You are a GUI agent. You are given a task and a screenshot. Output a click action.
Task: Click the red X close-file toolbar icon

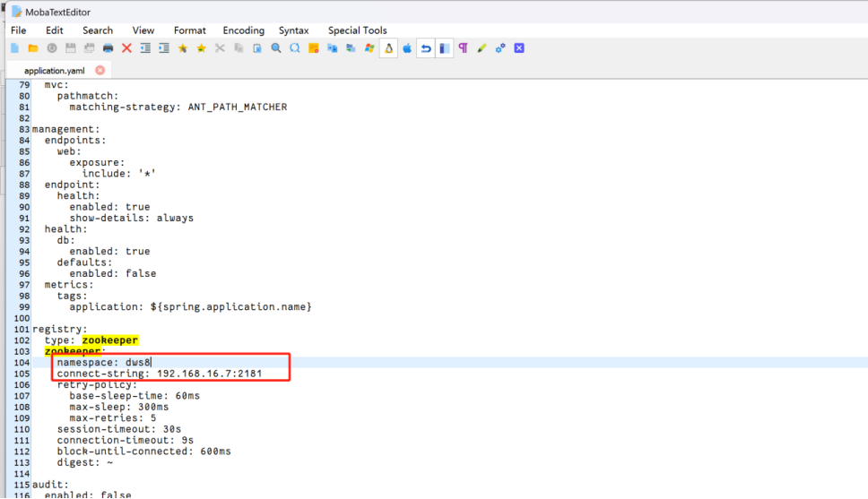click(x=126, y=48)
